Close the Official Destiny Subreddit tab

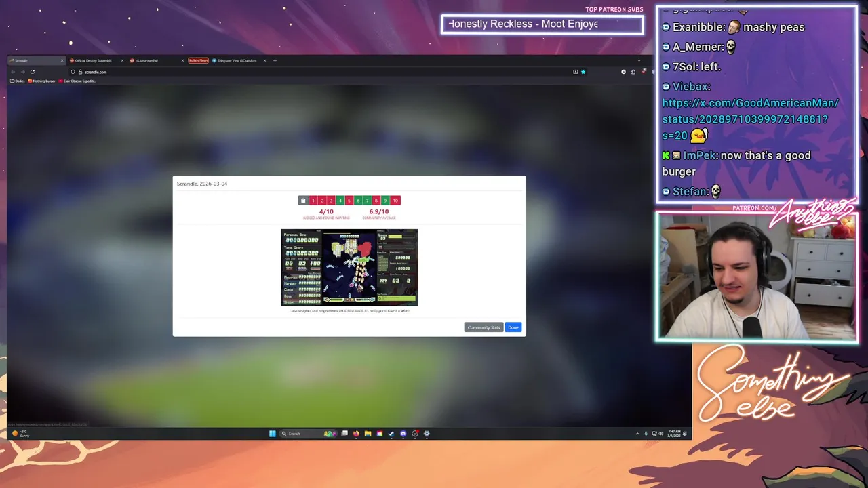point(122,60)
